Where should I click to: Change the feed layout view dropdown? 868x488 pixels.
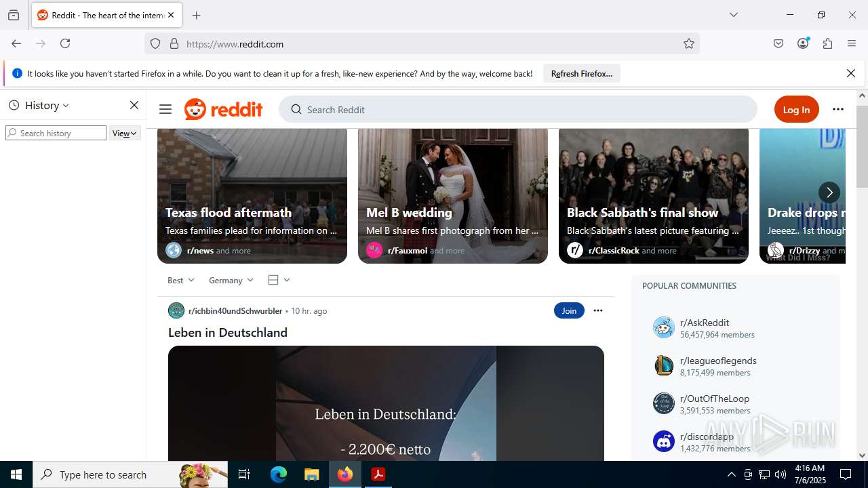279,280
